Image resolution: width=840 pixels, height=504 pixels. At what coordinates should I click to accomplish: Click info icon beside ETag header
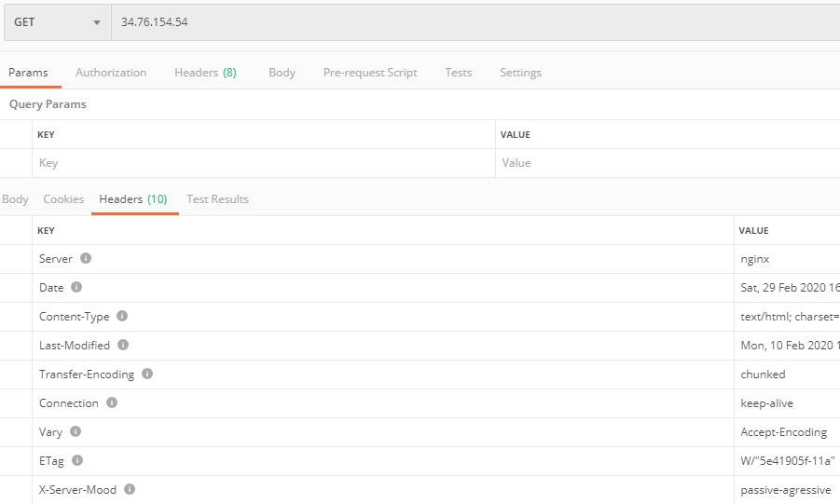(77, 460)
